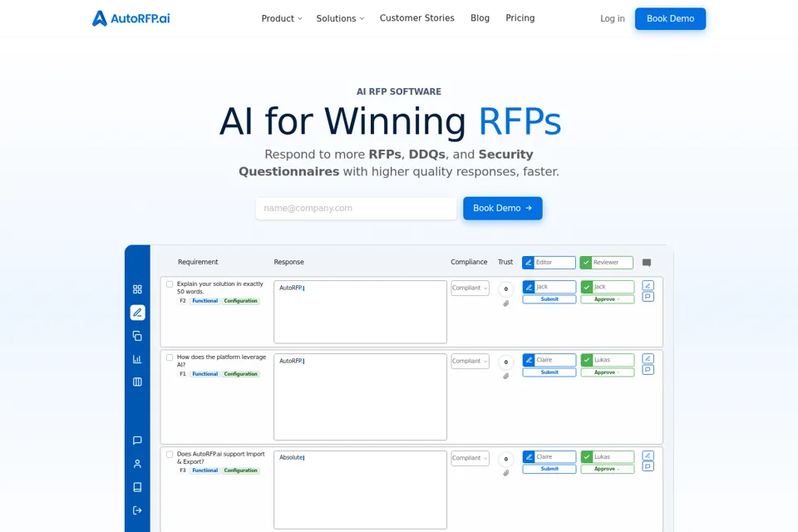This screenshot has width=798, height=532.
Task: Focus the name@company.com email input
Action: (356, 208)
